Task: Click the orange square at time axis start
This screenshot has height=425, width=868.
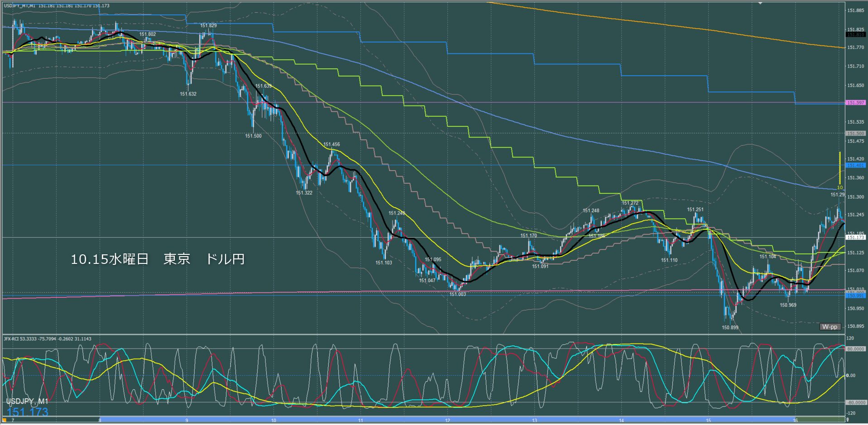Action: [x=5, y=420]
